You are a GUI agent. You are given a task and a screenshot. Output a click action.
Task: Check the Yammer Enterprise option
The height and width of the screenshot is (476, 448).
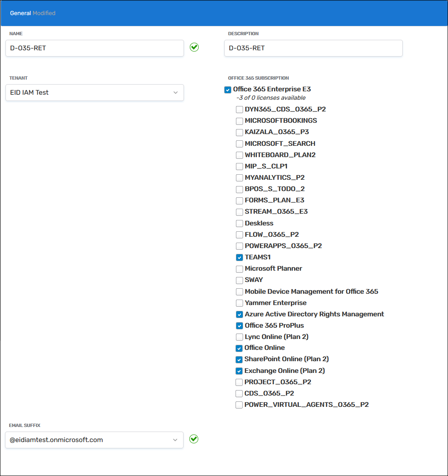[239, 303]
